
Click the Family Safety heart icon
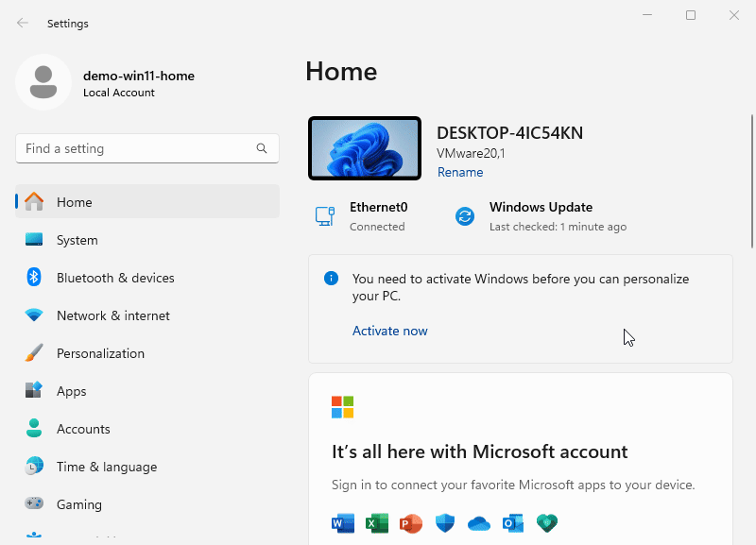point(547,523)
